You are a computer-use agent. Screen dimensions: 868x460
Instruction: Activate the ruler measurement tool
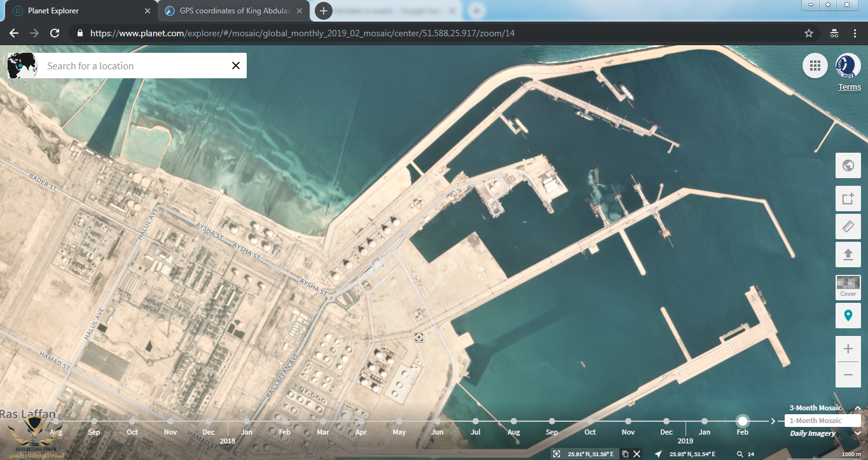click(x=848, y=227)
